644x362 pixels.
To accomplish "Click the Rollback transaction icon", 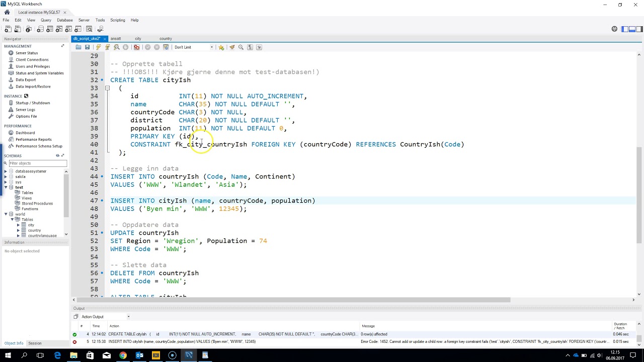I will [x=157, y=47].
